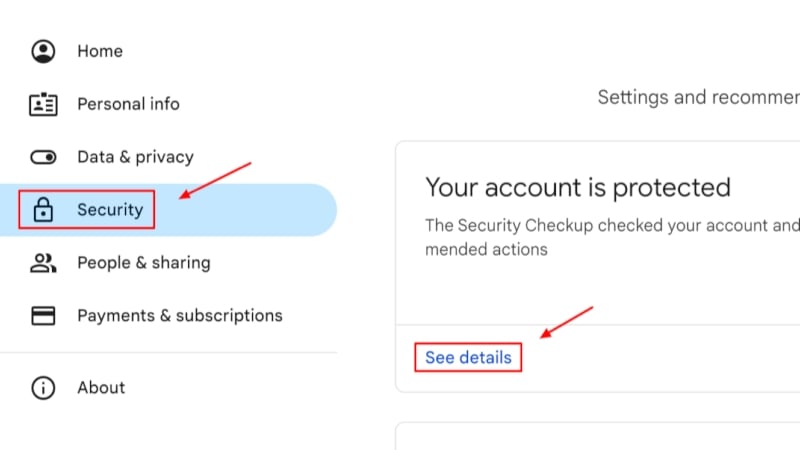This screenshot has height=450, width=800.
Task: Click the Personal info ID card icon
Action: click(43, 104)
